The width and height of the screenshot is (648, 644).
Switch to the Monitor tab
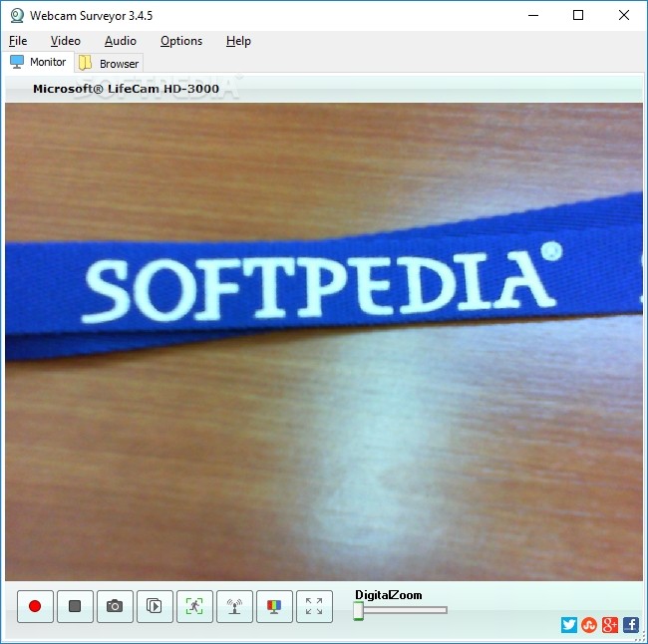point(39,62)
